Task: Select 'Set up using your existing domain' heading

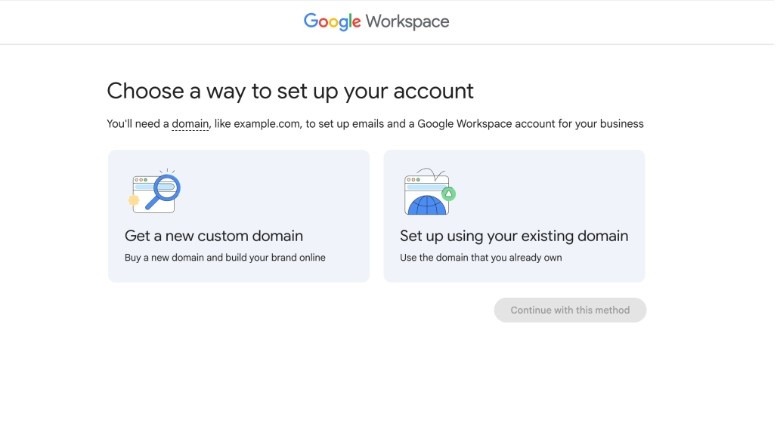Action: [x=514, y=236]
